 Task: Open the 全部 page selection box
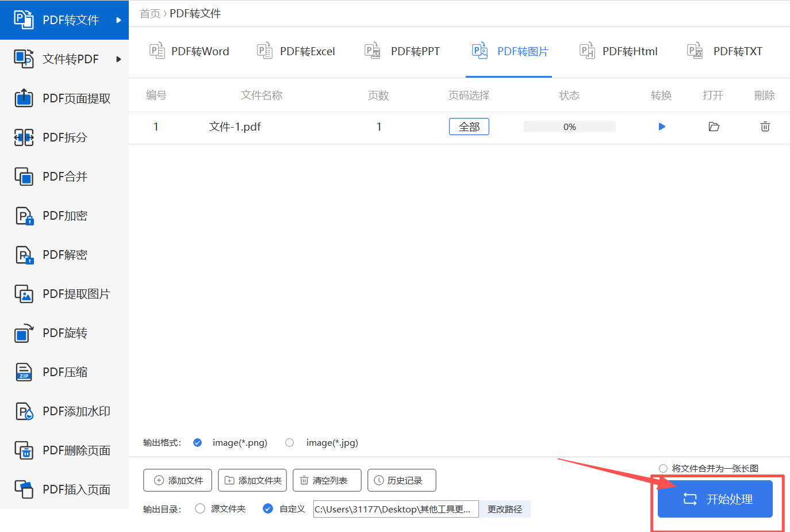469,127
